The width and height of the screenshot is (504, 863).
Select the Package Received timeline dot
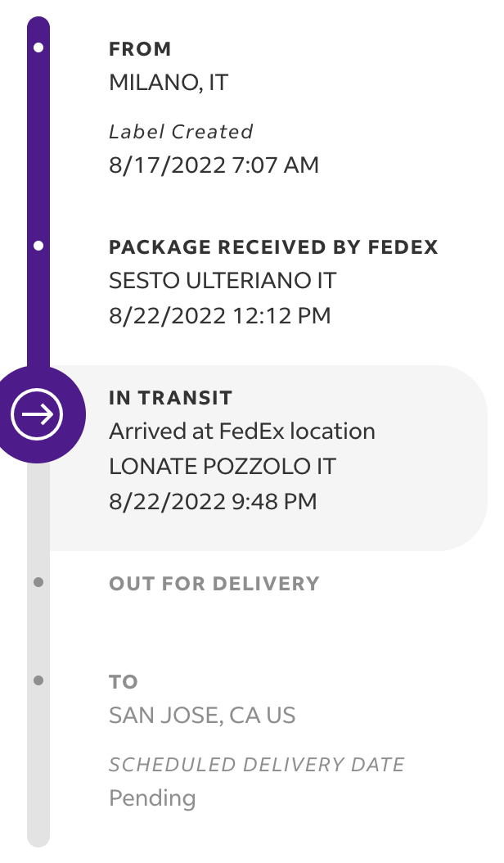tap(38, 246)
